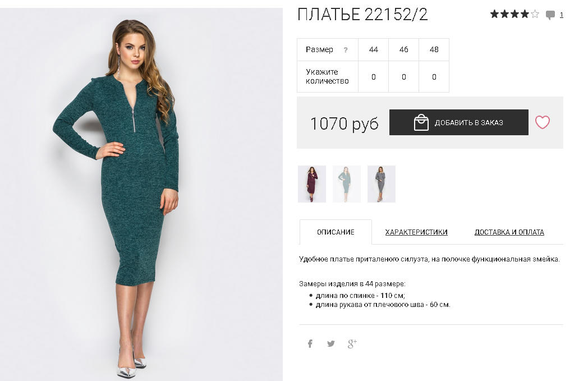This screenshot has height=381, width=588.
Task: Open the size help question mark
Action: [346, 50]
